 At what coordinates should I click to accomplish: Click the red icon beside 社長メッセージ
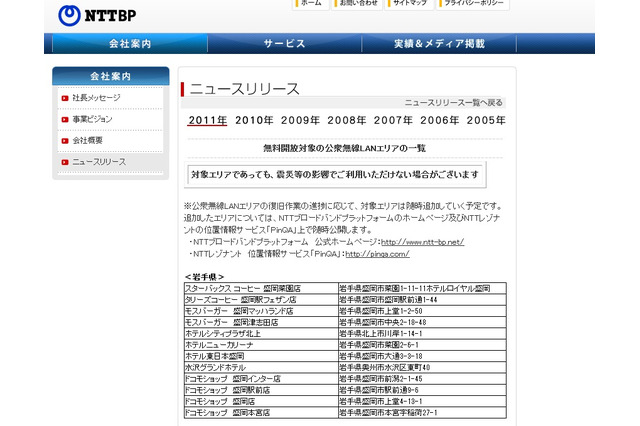click(64, 98)
